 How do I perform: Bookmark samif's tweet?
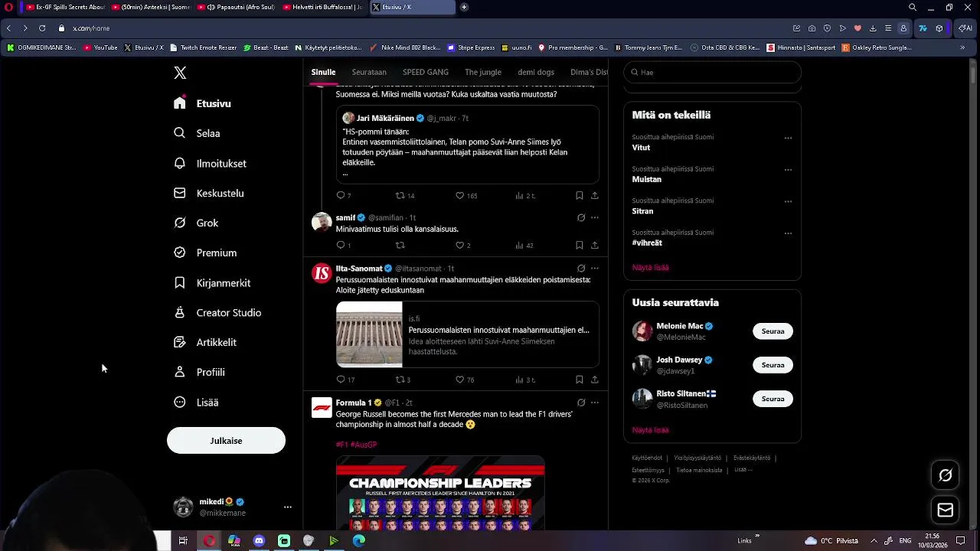580,245
